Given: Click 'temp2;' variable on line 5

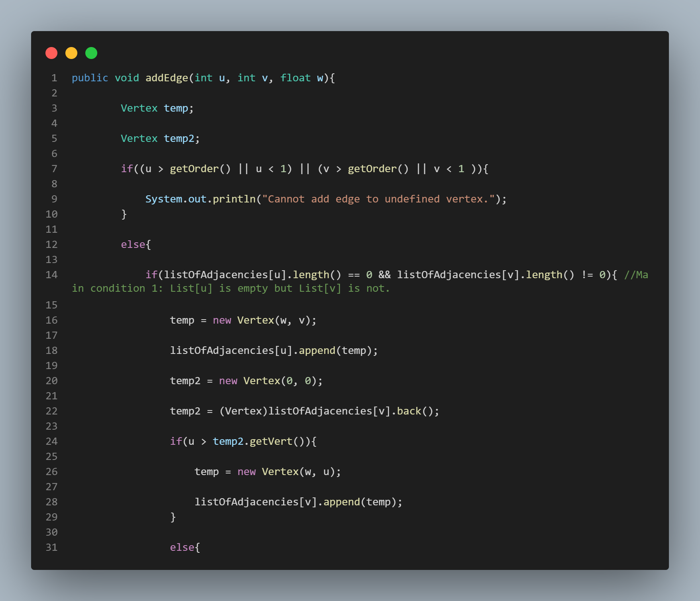Looking at the screenshot, I should [x=182, y=138].
